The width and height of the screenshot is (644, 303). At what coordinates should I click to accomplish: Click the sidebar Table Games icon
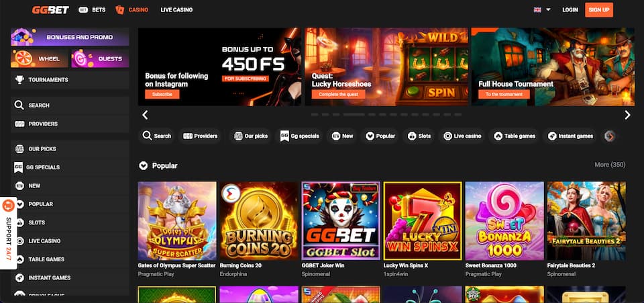tap(19, 259)
